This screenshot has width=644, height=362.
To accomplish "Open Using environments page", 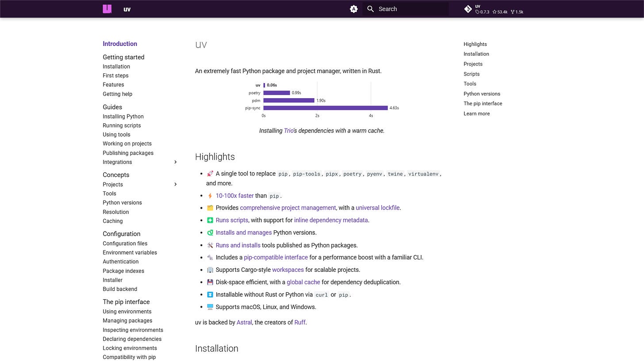I will point(127,312).
